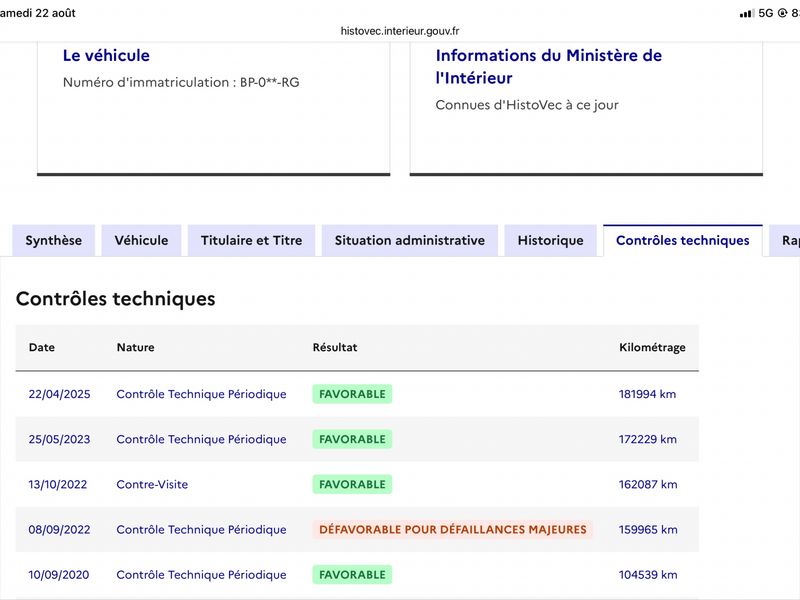Image resolution: width=800 pixels, height=600 pixels.
Task: Click the Kilométrage column header
Action: pyautogui.click(x=652, y=347)
